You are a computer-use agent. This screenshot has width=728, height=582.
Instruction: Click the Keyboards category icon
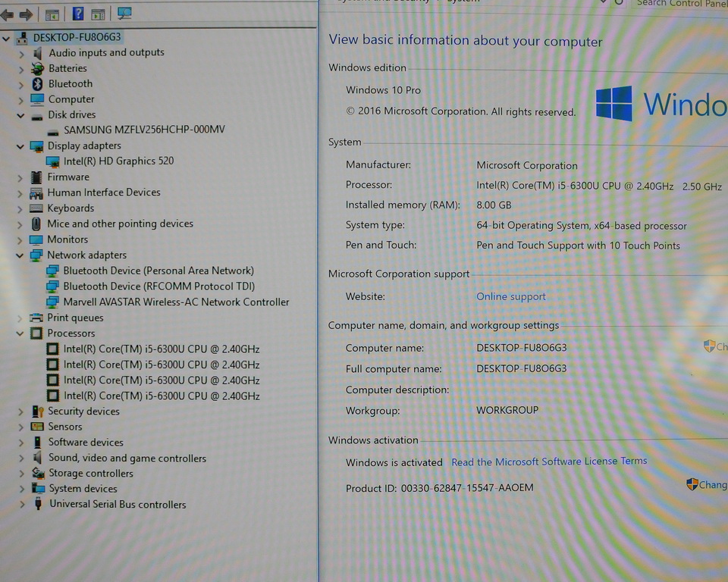click(x=36, y=208)
